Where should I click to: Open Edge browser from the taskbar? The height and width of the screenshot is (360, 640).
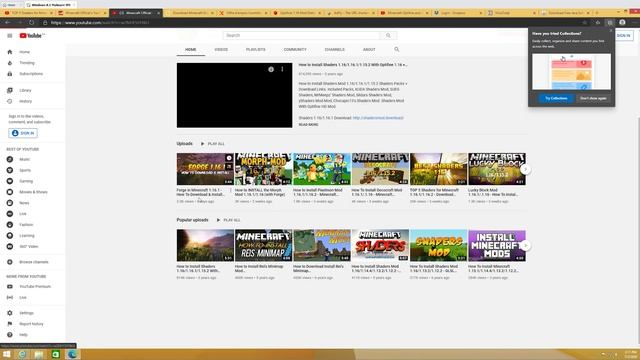pos(72,354)
